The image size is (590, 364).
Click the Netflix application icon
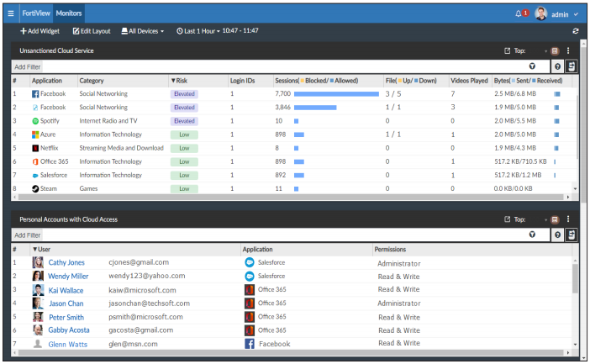(35, 148)
